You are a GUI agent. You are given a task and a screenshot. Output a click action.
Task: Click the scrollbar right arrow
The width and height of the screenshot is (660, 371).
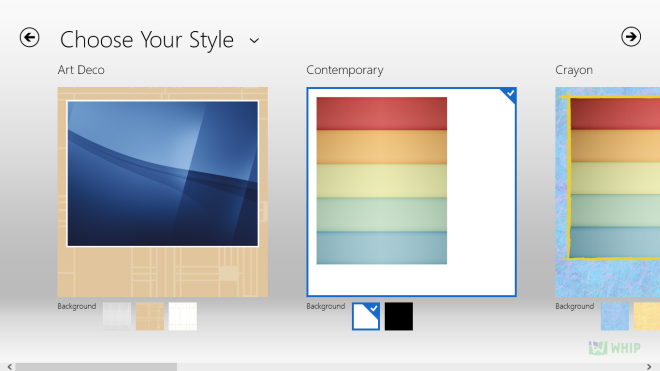pos(649,367)
